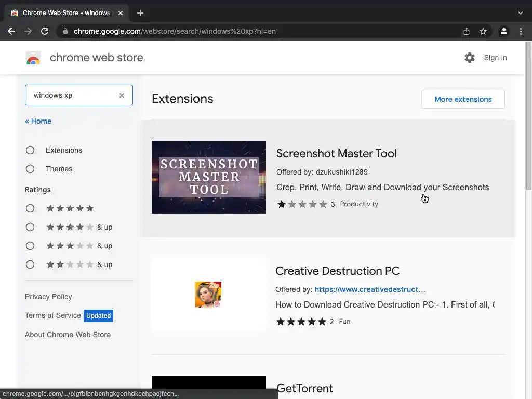Open the GetTorrent extension title
The height and width of the screenshot is (399, 532).
(x=304, y=388)
